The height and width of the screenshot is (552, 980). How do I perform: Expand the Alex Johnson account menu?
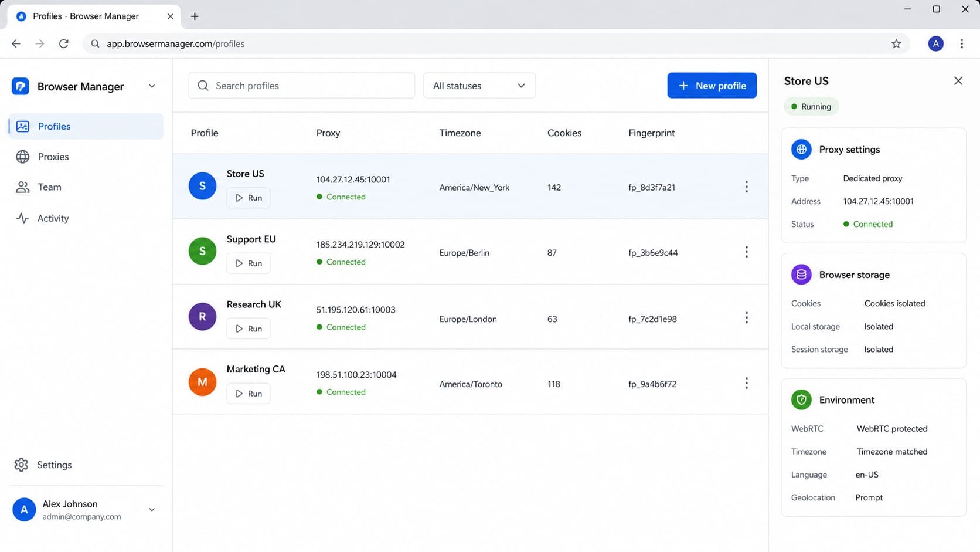(152, 510)
